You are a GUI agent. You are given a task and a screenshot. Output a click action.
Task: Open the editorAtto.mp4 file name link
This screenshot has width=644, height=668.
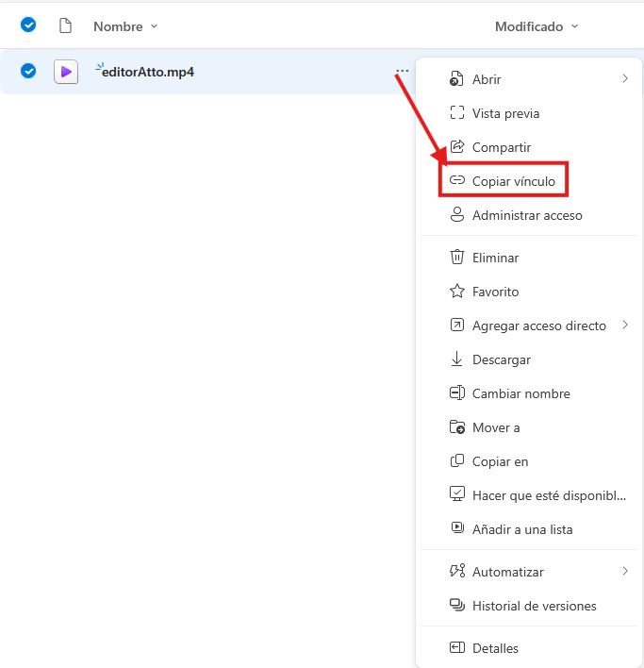(x=148, y=72)
